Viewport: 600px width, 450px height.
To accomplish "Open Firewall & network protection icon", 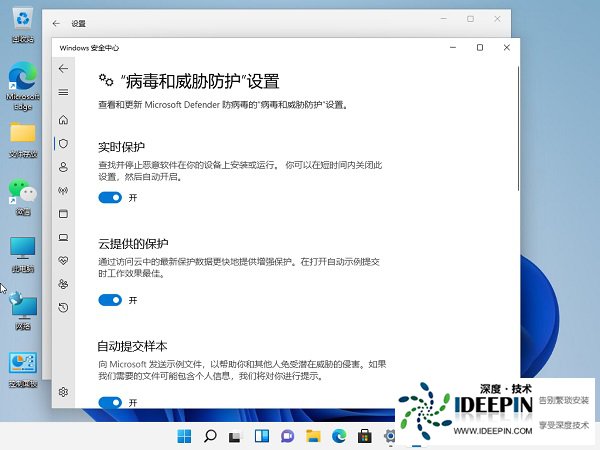I will [64, 191].
